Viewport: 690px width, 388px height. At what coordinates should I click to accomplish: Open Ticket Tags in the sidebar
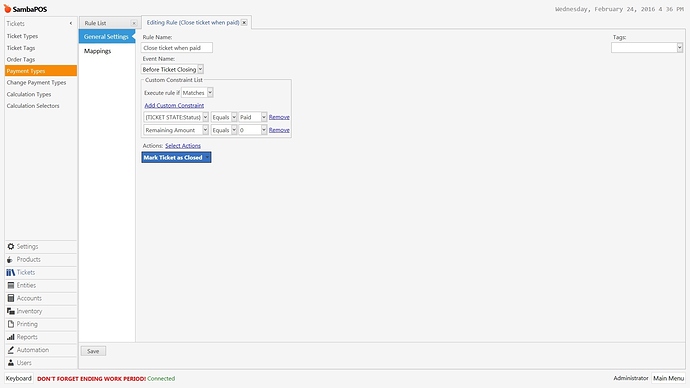coord(21,48)
